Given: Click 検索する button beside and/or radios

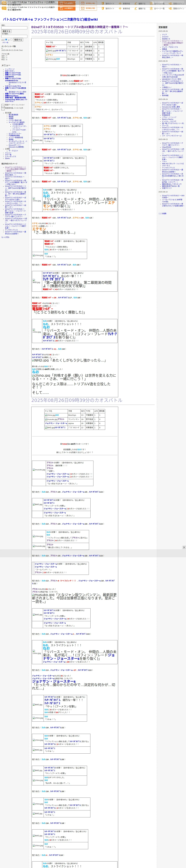Looking at the screenshot, I should [18, 40].
